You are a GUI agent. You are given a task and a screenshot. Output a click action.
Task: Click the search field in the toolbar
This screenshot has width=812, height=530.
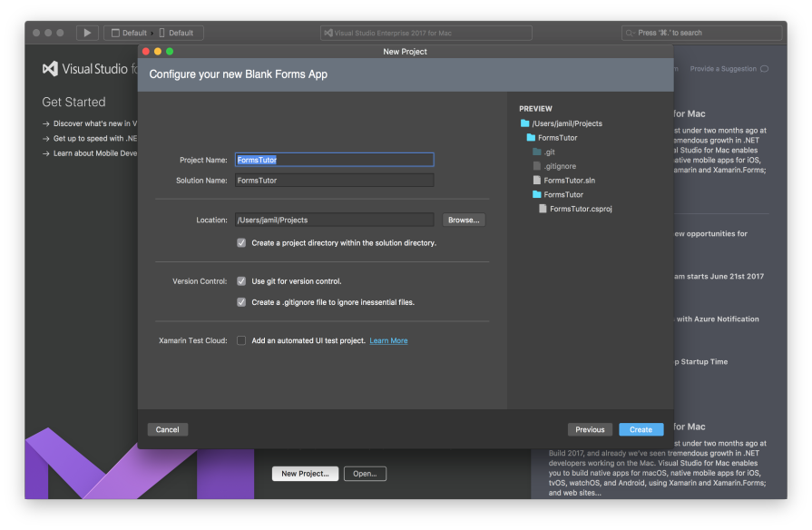pos(701,32)
